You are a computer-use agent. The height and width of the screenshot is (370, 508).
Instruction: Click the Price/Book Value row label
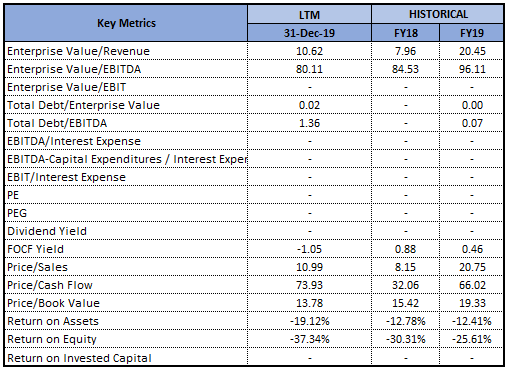coord(53,303)
